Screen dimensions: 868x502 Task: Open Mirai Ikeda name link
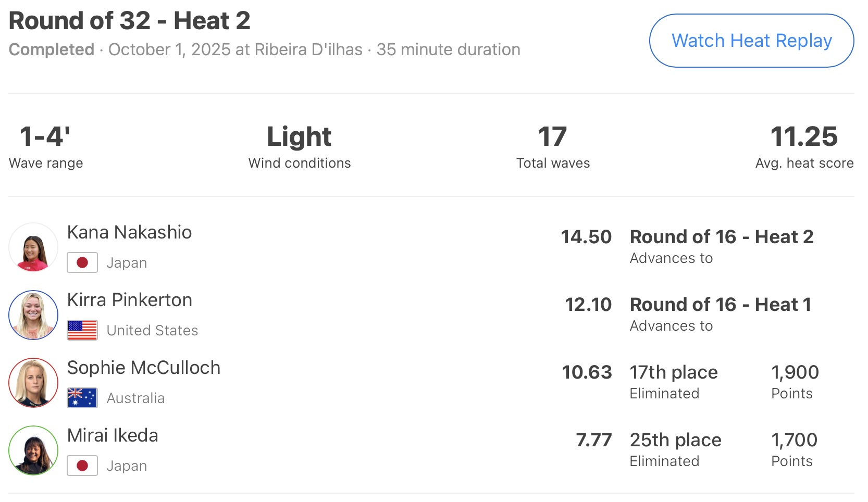(x=113, y=435)
